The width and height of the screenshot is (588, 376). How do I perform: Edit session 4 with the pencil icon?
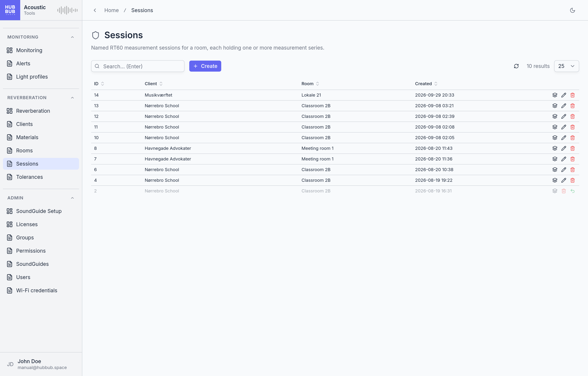pos(564,180)
